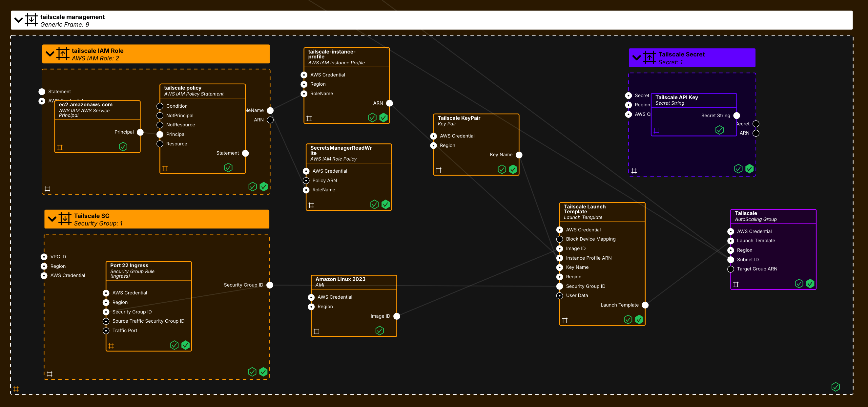The width and height of the screenshot is (868, 407).
Task: Select the Port 22 Ingress node title
Action: (129, 266)
